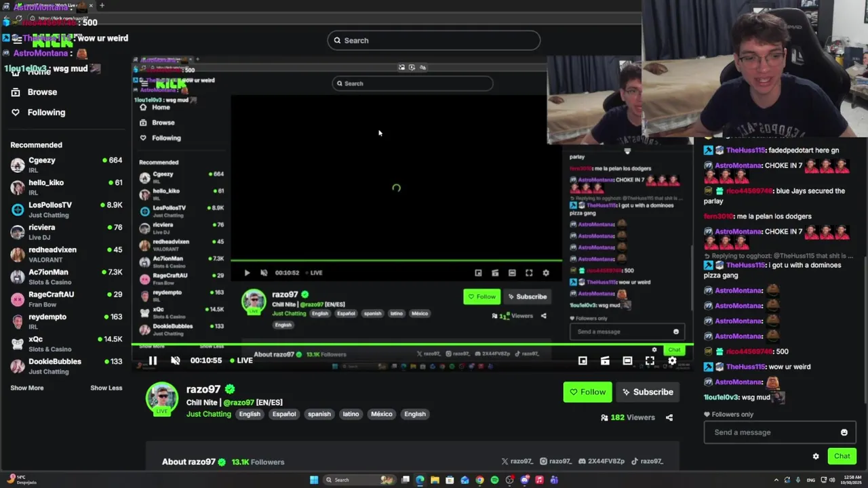Click browser back arrow
Image resolution: width=868 pixels, height=488 pixels.
click(7, 18)
